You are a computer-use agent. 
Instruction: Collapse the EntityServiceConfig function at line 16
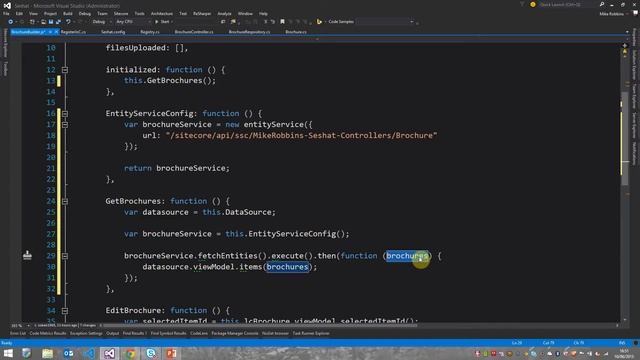(64, 113)
